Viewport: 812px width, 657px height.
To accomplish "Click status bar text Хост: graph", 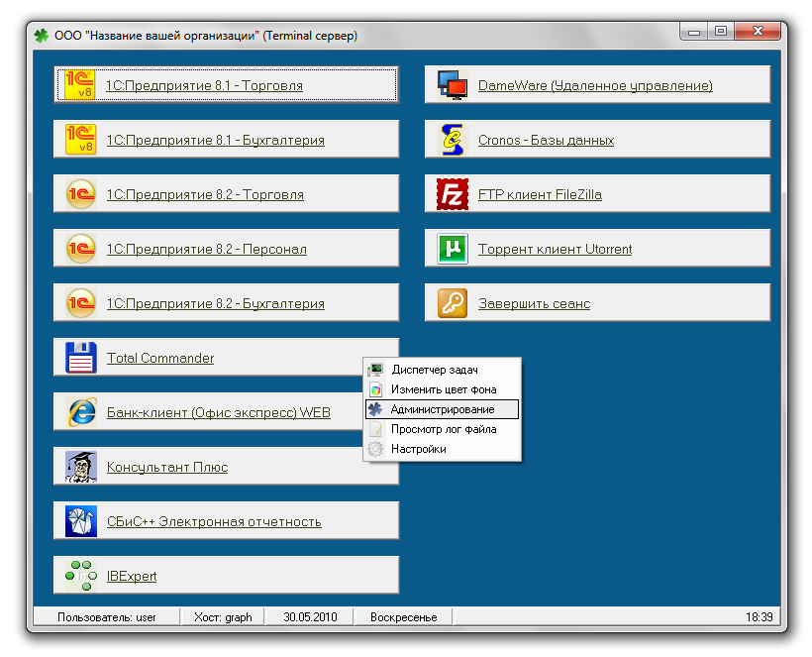I will coord(223,617).
